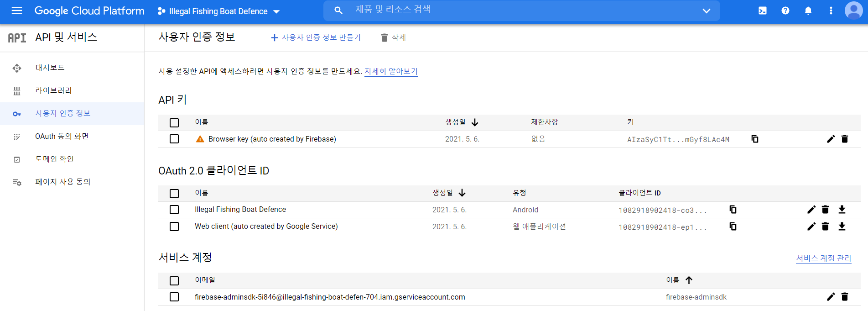Download the Web client JSON

click(842, 227)
